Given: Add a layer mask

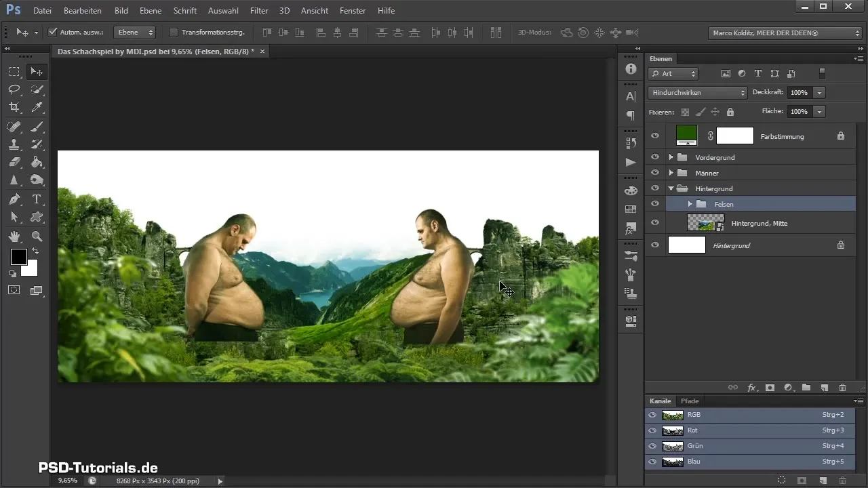Looking at the screenshot, I should coord(770,388).
